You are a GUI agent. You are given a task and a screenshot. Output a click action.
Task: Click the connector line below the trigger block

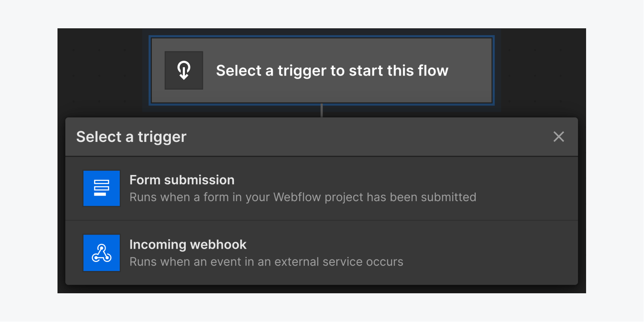click(x=321, y=111)
